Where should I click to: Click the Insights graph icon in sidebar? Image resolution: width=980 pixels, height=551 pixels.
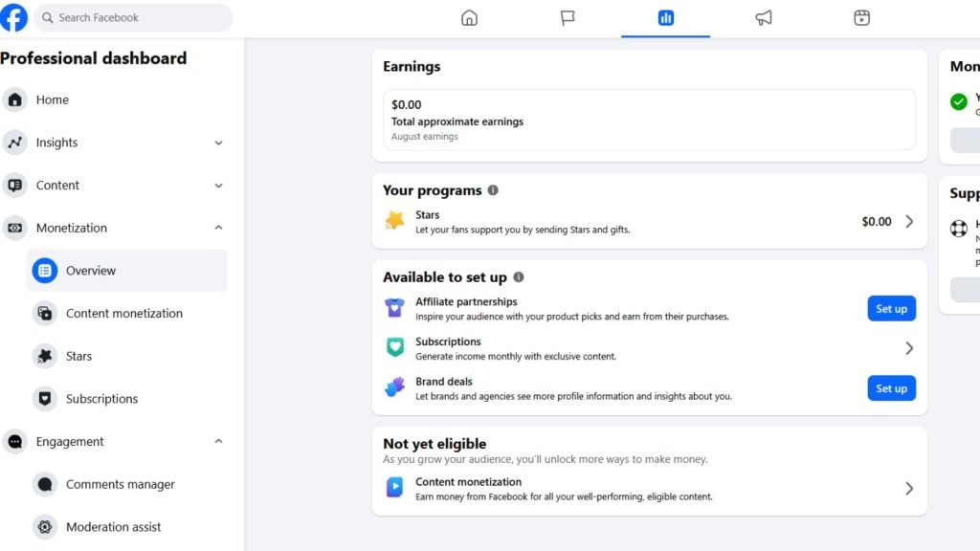[15, 143]
